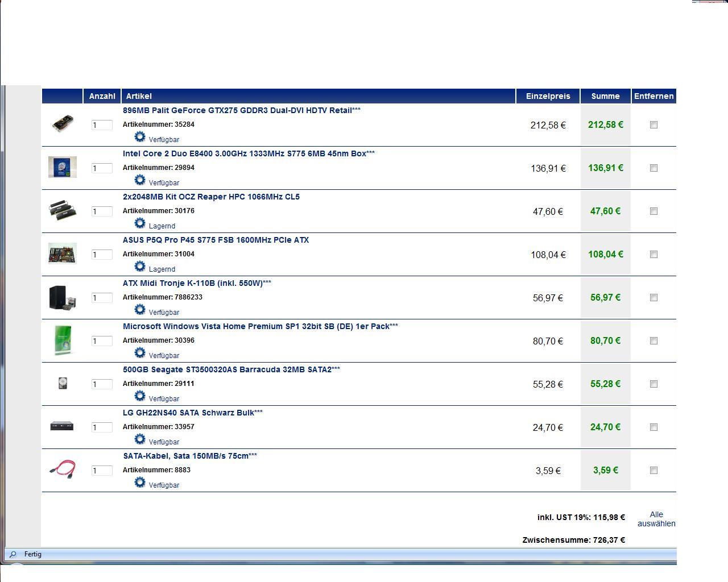Click the Anzahl column header
The width and height of the screenshot is (728, 582).
[x=102, y=96]
